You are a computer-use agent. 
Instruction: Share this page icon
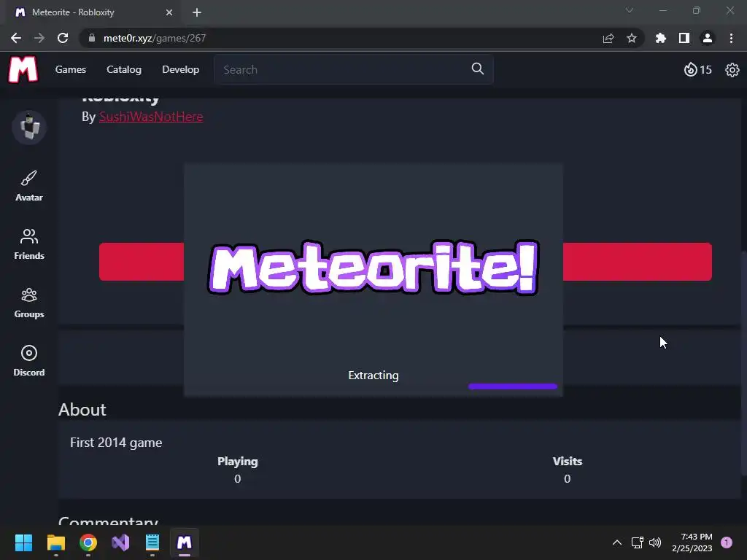608,38
